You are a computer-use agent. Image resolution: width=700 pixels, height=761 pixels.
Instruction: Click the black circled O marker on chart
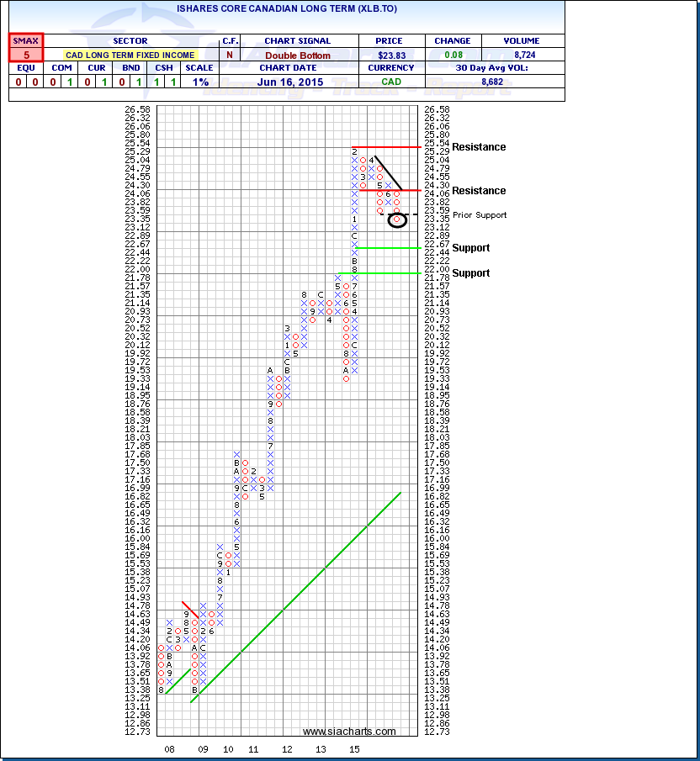click(x=397, y=219)
